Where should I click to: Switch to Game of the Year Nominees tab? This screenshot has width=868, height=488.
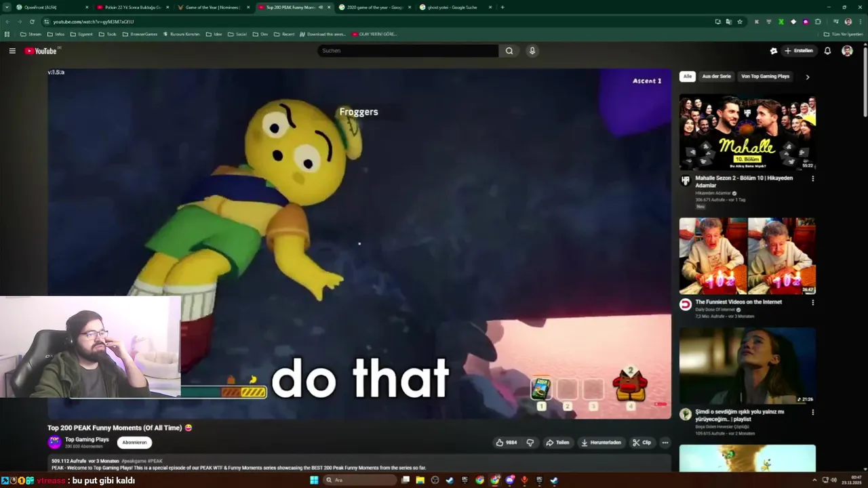coord(213,7)
